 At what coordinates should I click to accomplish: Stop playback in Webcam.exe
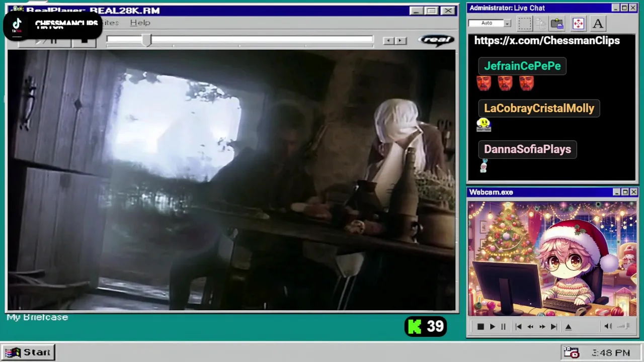(x=480, y=327)
